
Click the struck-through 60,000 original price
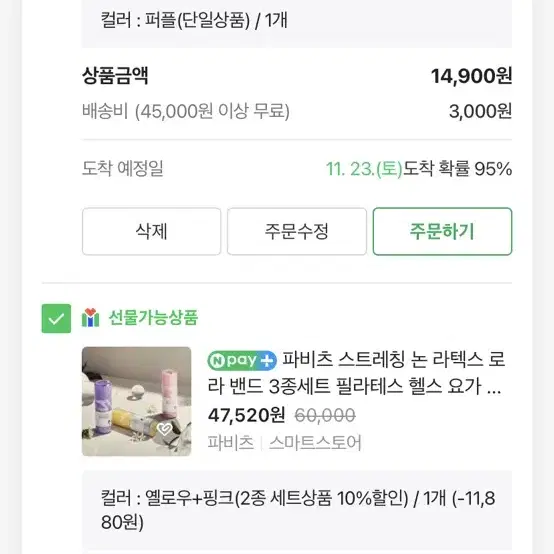325,416
